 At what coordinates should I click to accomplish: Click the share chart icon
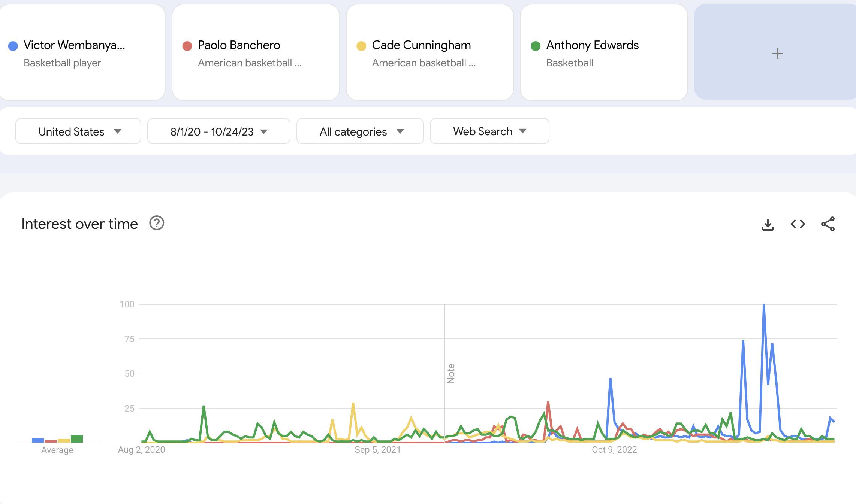point(828,224)
